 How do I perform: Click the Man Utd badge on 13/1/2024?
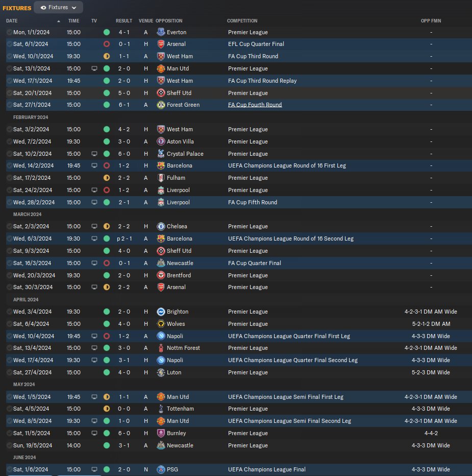point(161,68)
